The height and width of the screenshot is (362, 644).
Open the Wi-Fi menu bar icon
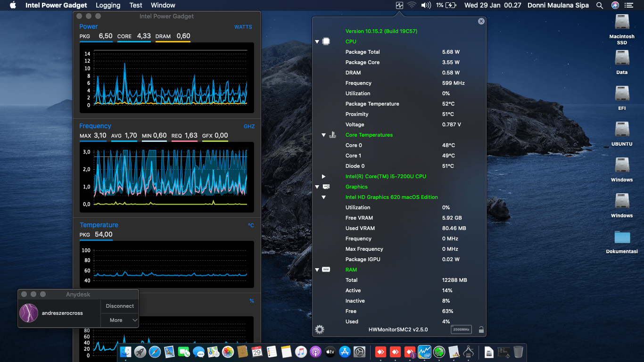pyautogui.click(x=412, y=5)
